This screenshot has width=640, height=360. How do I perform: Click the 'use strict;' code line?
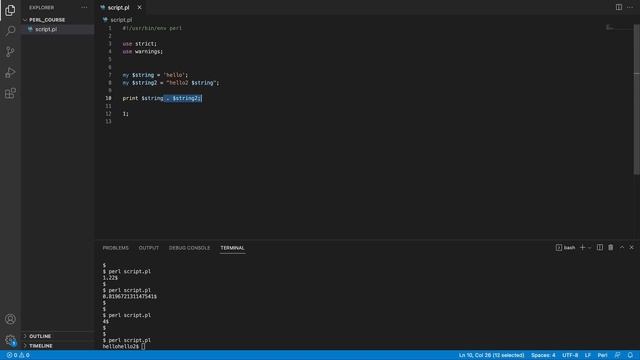click(x=140, y=44)
